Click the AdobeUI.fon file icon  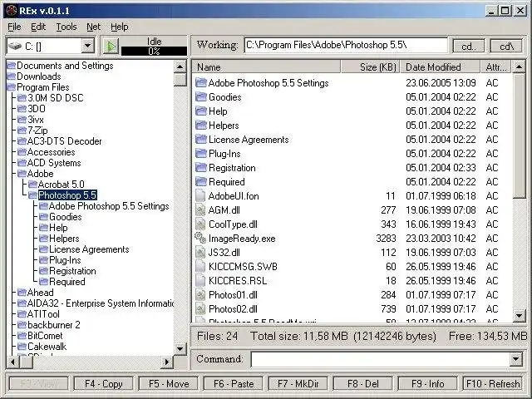[200, 196]
